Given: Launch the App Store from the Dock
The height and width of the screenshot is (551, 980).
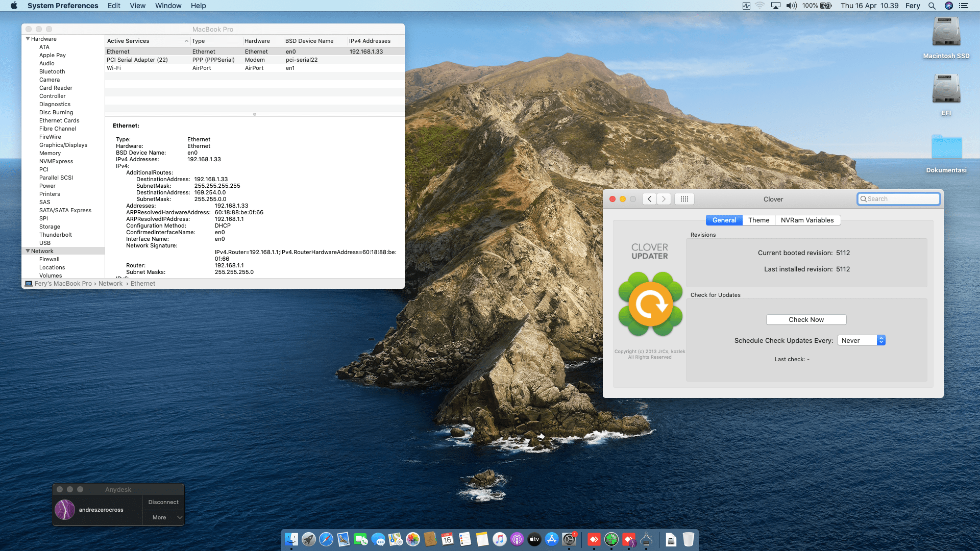Looking at the screenshot, I should click(x=551, y=539).
